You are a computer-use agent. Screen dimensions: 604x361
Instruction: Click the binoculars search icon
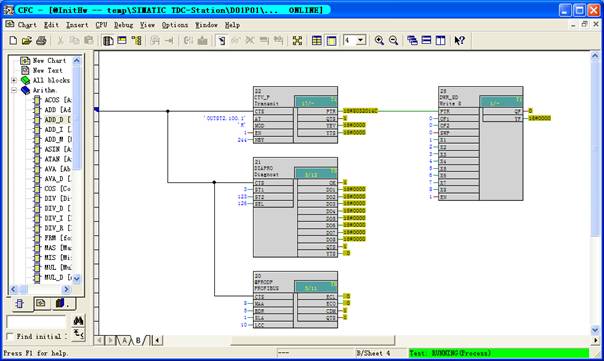[x=78, y=321]
